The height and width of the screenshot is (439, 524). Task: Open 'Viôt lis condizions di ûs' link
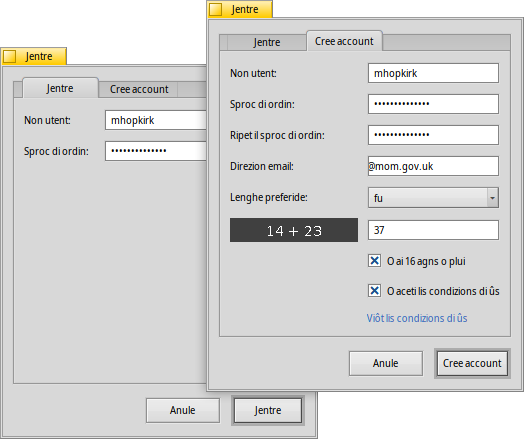417,318
